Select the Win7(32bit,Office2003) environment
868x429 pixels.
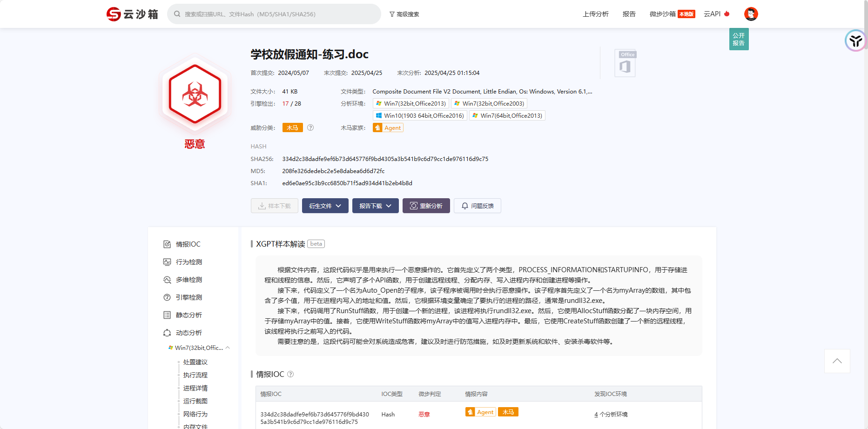[489, 103]
